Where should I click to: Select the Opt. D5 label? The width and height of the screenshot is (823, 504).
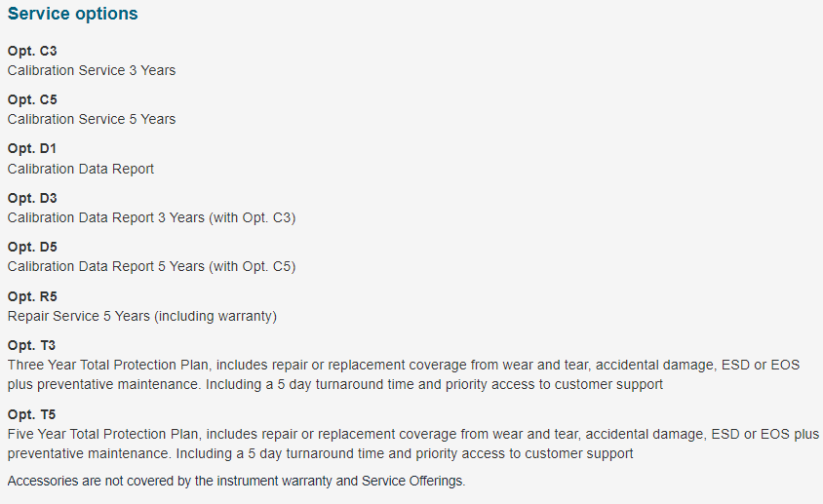pos(32,247)
